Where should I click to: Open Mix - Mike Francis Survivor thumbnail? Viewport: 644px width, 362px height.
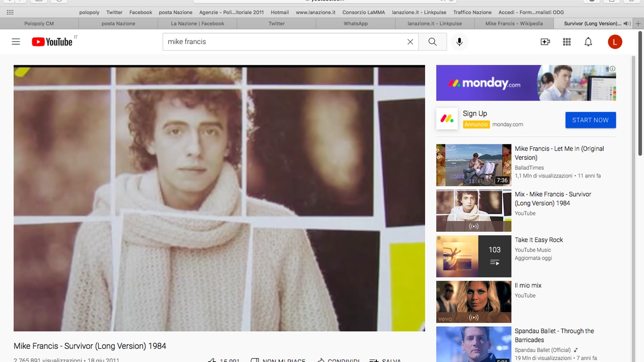(473, 211)
